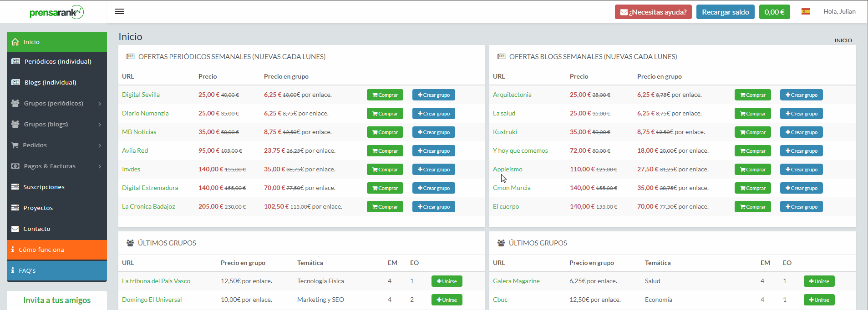
Task: Expand Grupos (blogs) submenu arrow
Action: pyautogui.click(x=100, y=125)
